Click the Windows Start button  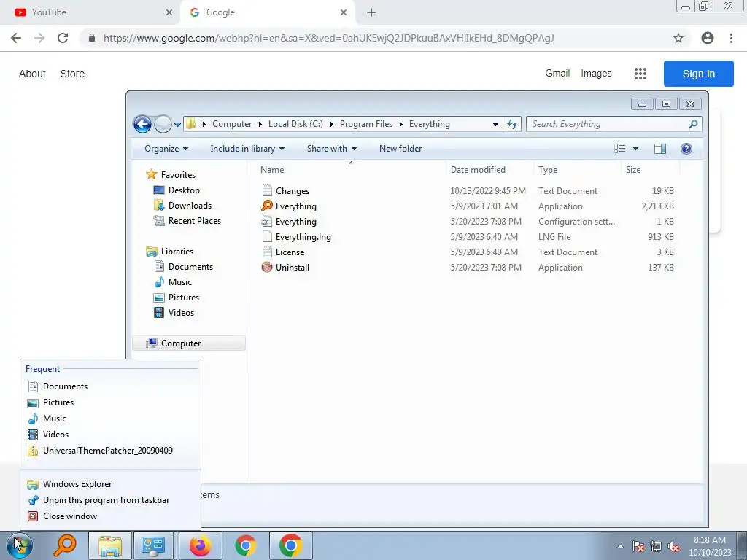point(20,545)
